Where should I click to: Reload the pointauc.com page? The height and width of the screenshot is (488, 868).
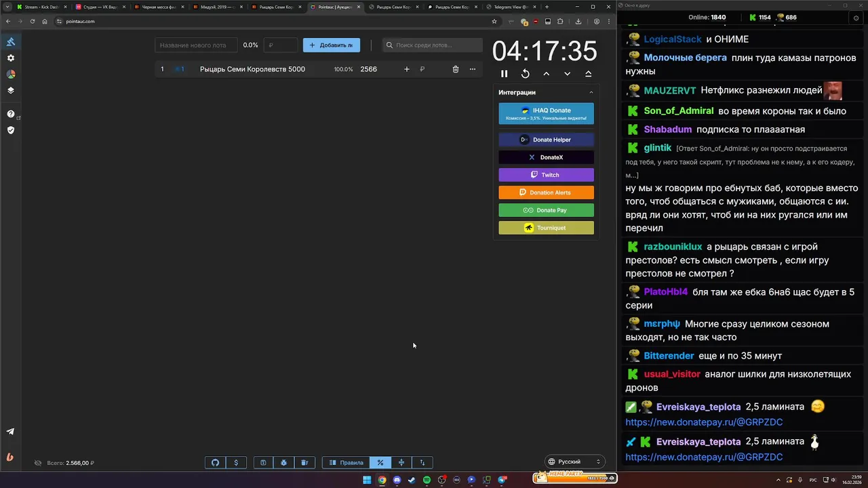coord(33,21)
